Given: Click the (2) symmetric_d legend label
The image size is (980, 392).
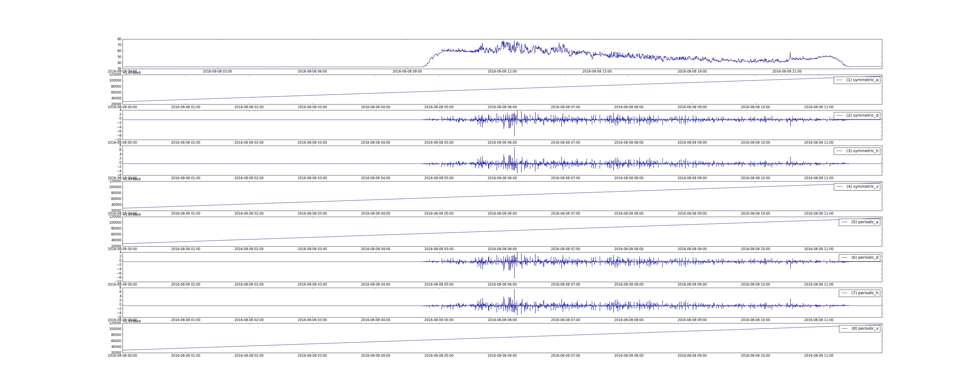Looking at the screenshot, I should point(862,115).
